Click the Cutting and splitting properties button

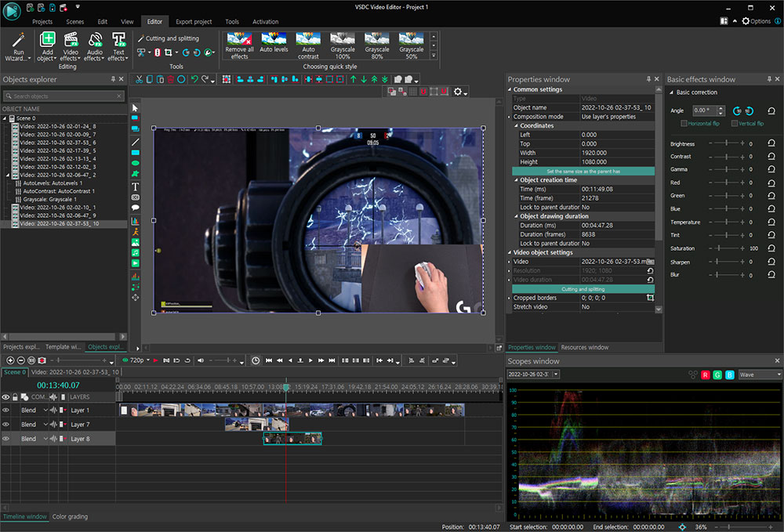pyautogui.click(x=583, y=289)
